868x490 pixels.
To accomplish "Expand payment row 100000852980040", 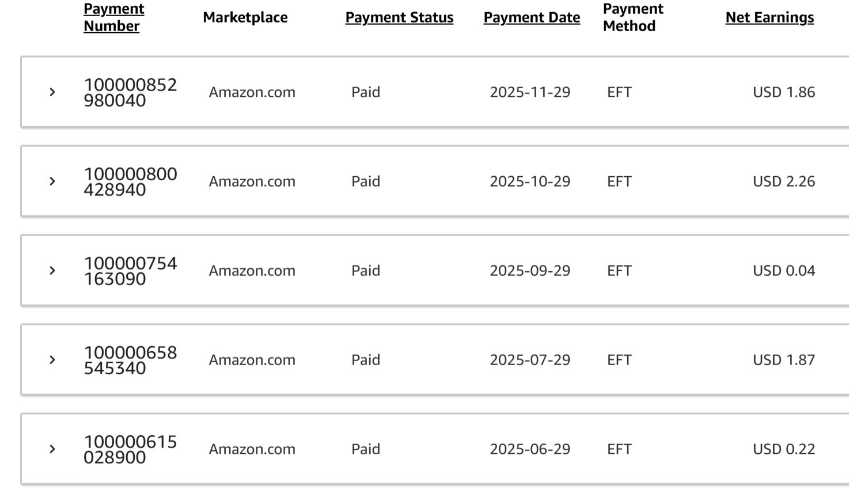I will (x=52, y=92).
